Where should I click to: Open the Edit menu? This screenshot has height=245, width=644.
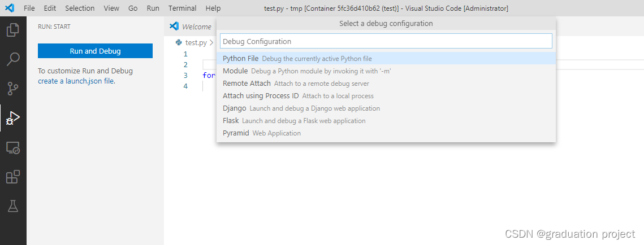coord(50,8)
